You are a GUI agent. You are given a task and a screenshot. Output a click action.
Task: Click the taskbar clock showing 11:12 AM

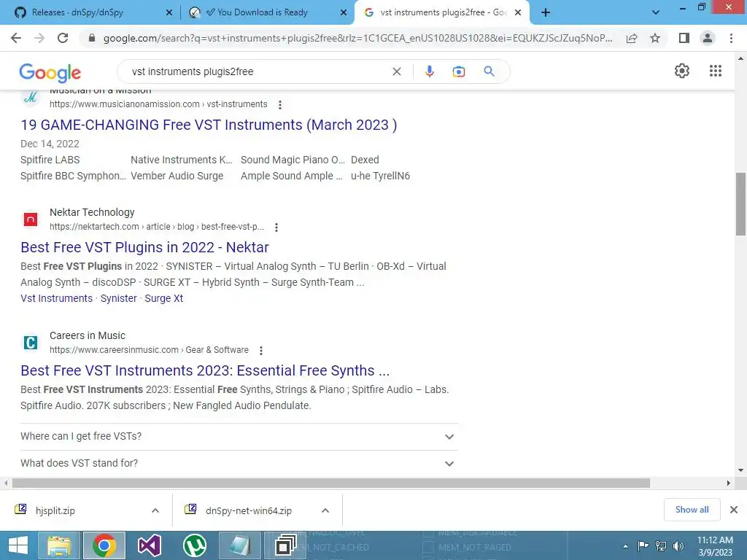(x=715, y=546)
